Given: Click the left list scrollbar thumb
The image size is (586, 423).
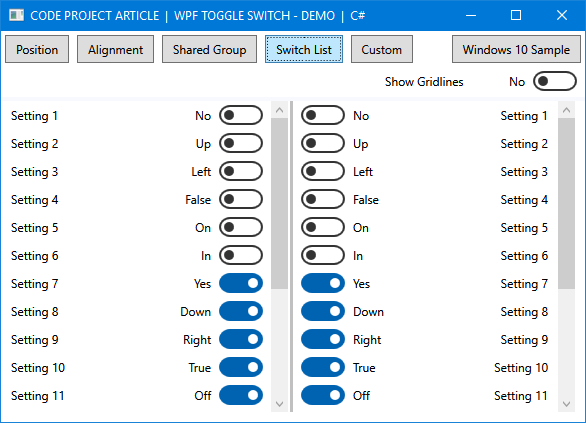Looking at the screenshot, I should (280, 203).
